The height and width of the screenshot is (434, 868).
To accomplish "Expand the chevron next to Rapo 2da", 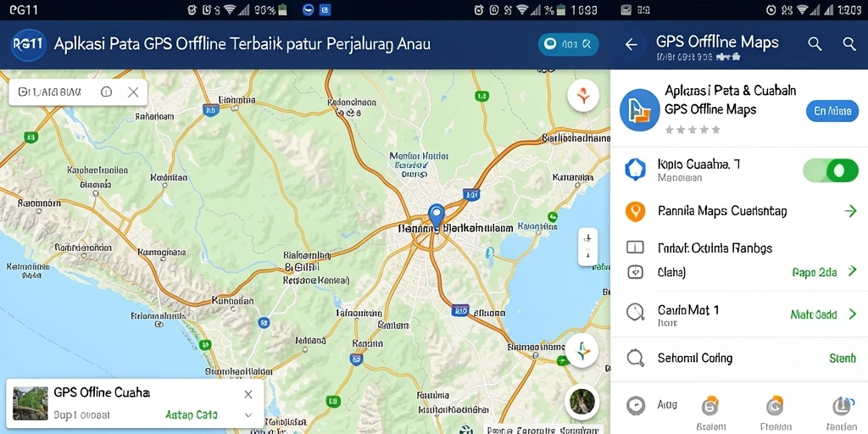I will [x=853, y=271].
